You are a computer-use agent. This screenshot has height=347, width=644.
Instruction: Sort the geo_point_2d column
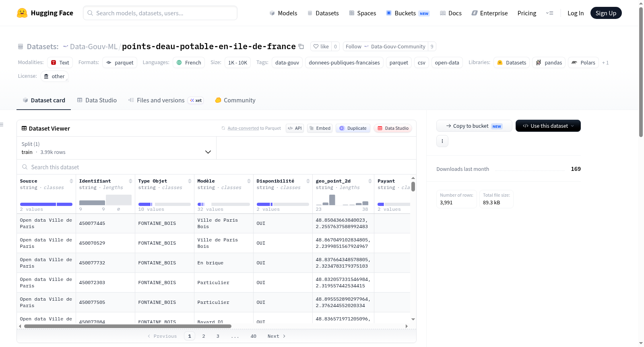[370, 181]
